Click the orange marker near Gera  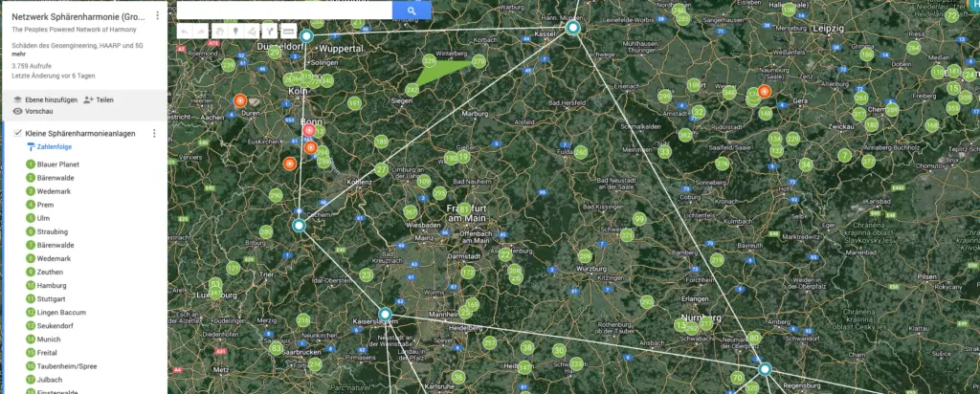[x=764, y=92]
